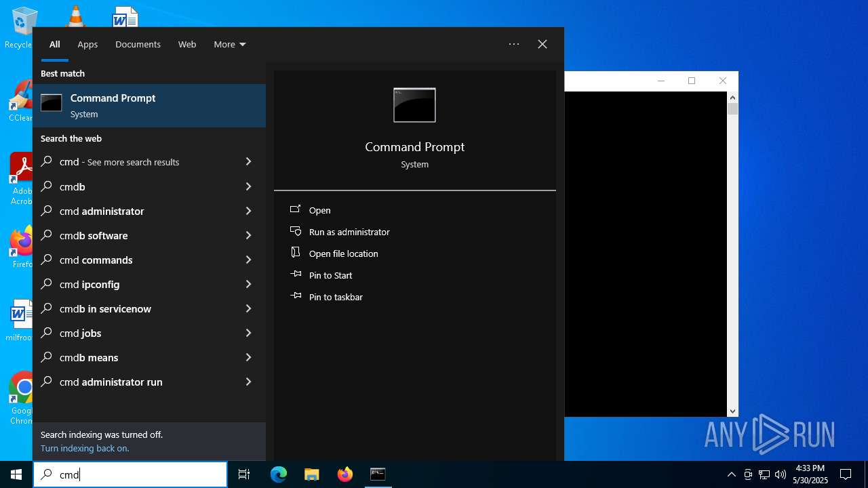Image resolution: width=868 pixels, height=488 pixels.
Task: Click the large Command Prompt preview icon
Action: click(414, 105)
